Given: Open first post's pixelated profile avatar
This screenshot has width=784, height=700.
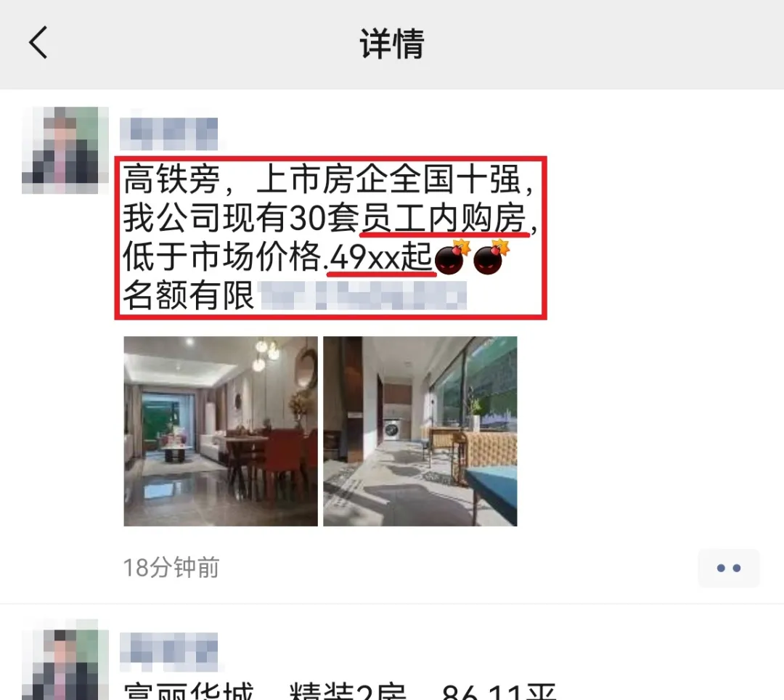Looking at the screenshot, I should point(65,150).
